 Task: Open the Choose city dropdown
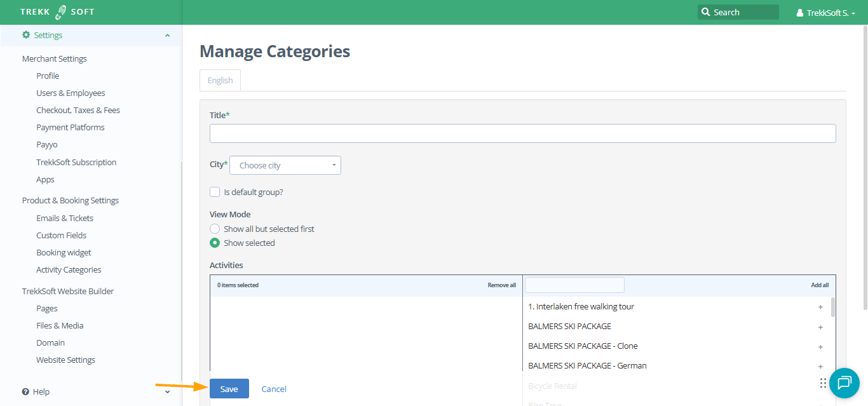[285, 165]
